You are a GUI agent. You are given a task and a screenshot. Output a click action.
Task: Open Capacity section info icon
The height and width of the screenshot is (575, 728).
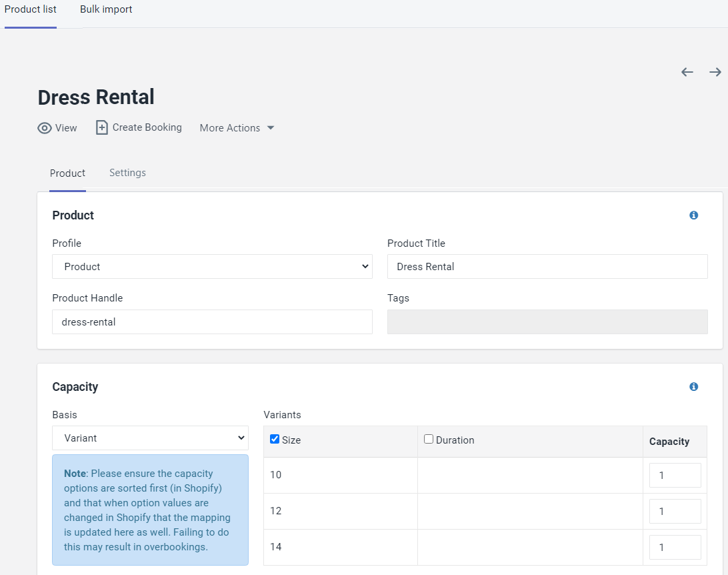click(x=693, y=386)
